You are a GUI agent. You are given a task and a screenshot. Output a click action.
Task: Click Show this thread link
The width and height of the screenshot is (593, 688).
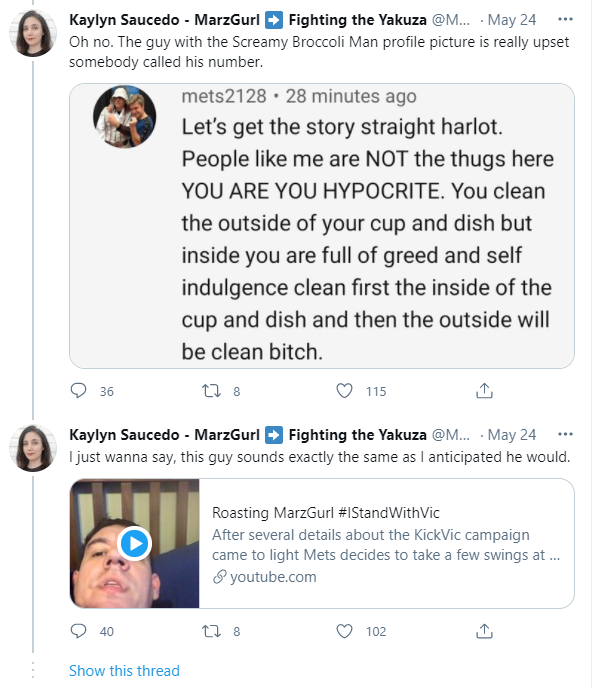(124, 670)
